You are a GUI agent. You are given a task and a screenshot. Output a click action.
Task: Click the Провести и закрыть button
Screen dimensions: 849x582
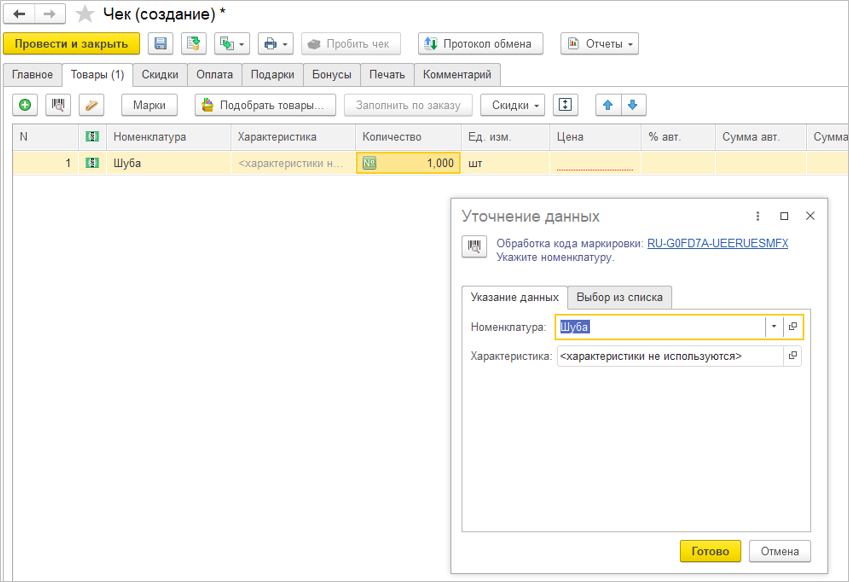[71, 44]
